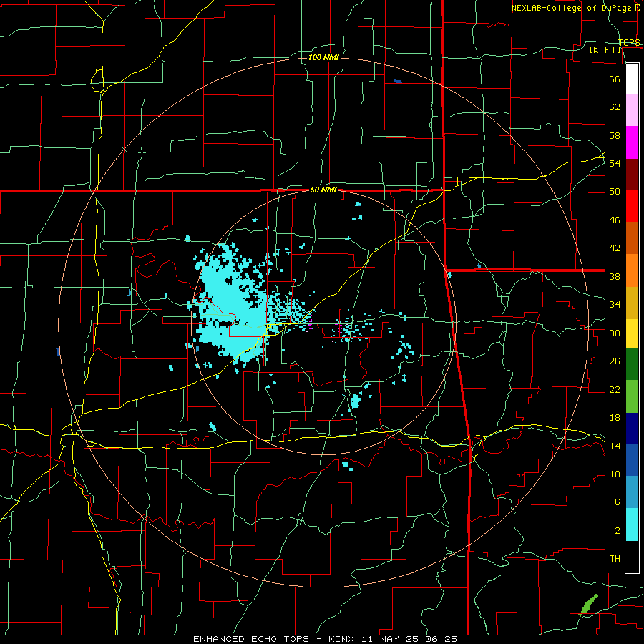Click the medium blue legend swatch

click(x=632, y=460)
